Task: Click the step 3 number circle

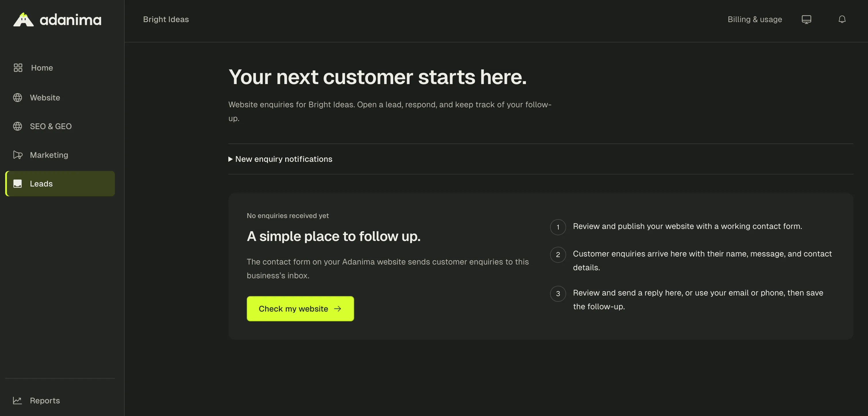Action: 558,294
